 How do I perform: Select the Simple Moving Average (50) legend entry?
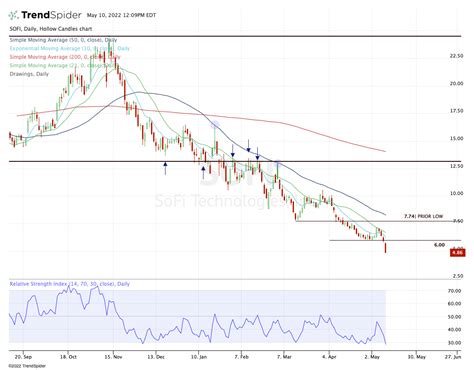[x=63, y=40]
